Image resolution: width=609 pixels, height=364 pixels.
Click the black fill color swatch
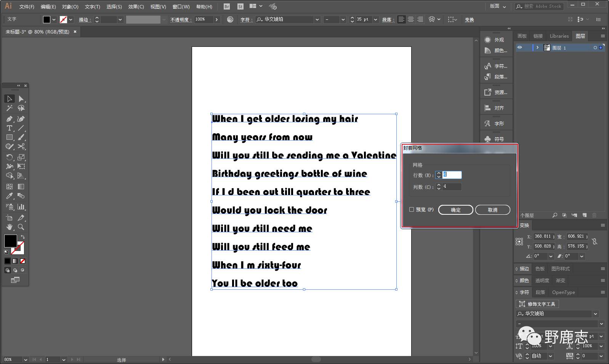(10, 241)
